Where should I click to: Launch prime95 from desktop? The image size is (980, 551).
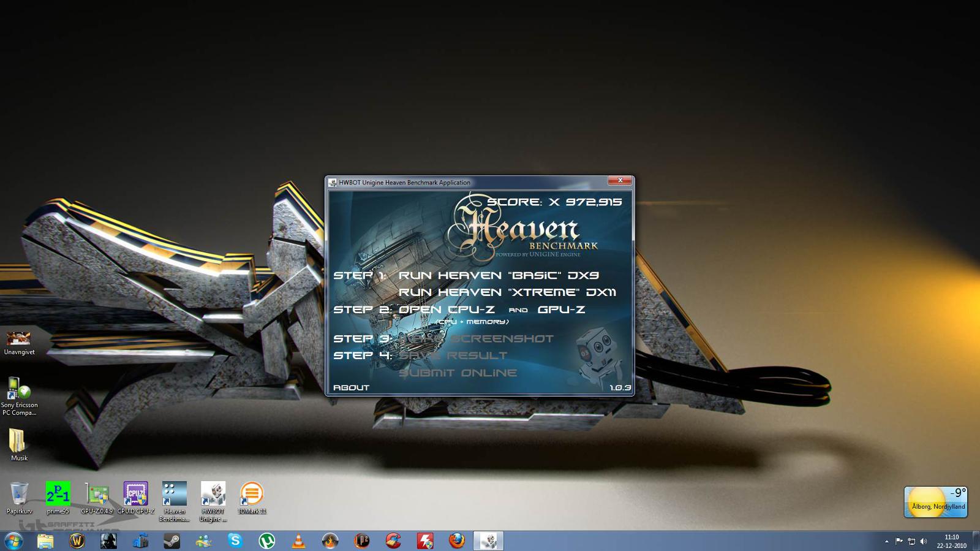[58, 498]
